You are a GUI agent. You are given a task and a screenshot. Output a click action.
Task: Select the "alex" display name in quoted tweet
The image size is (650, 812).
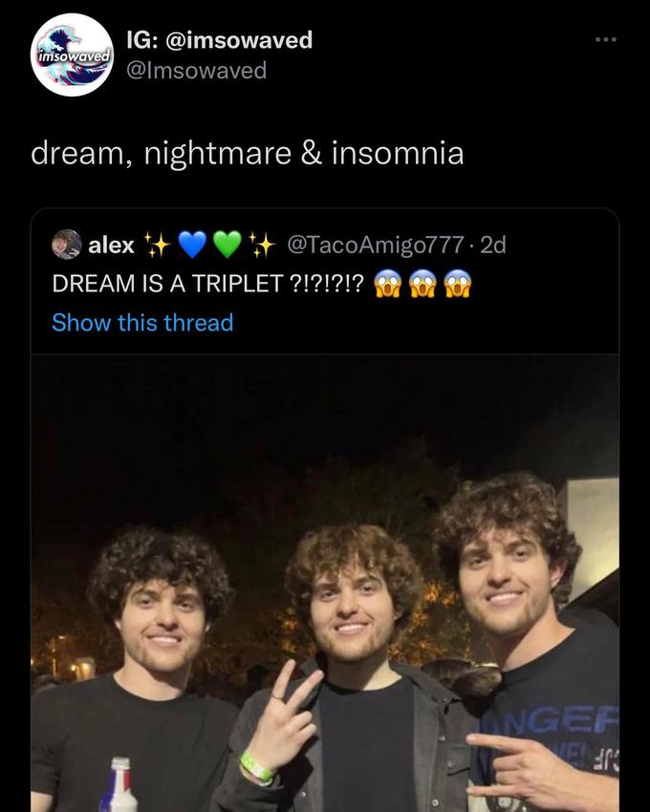click(112, 245)
